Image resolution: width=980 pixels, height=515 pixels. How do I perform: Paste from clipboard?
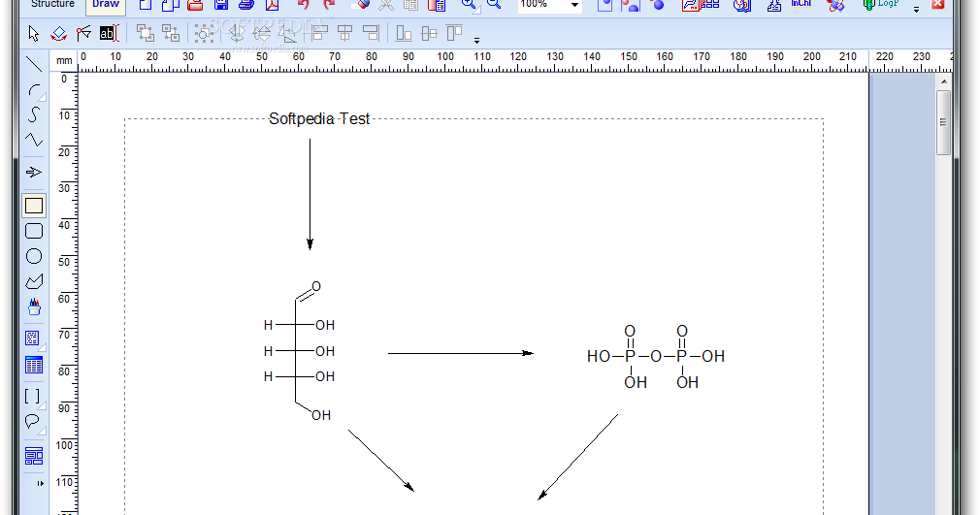coord(437,5)
